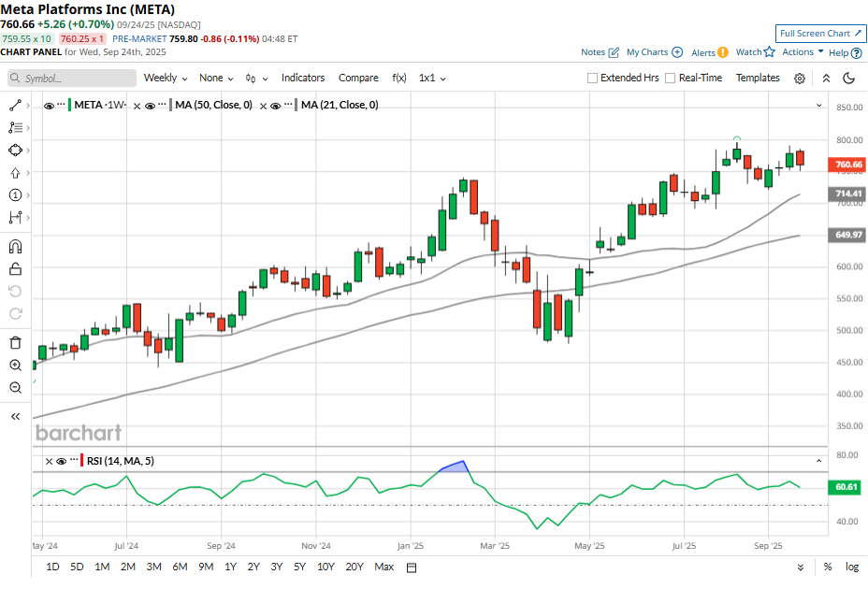Open the candlestick chart type dropdown
868x589 pixels.
pos(257,79)
